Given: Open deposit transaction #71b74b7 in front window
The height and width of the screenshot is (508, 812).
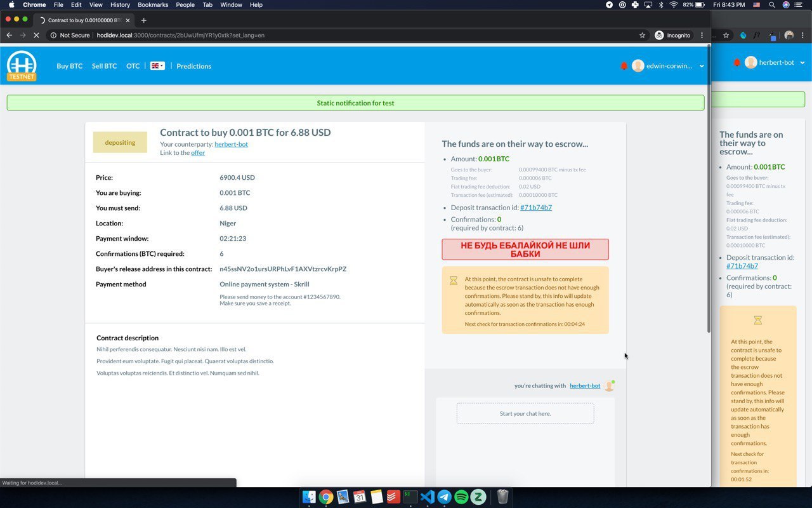Looking at the screenshot, I should pos(536,208).
